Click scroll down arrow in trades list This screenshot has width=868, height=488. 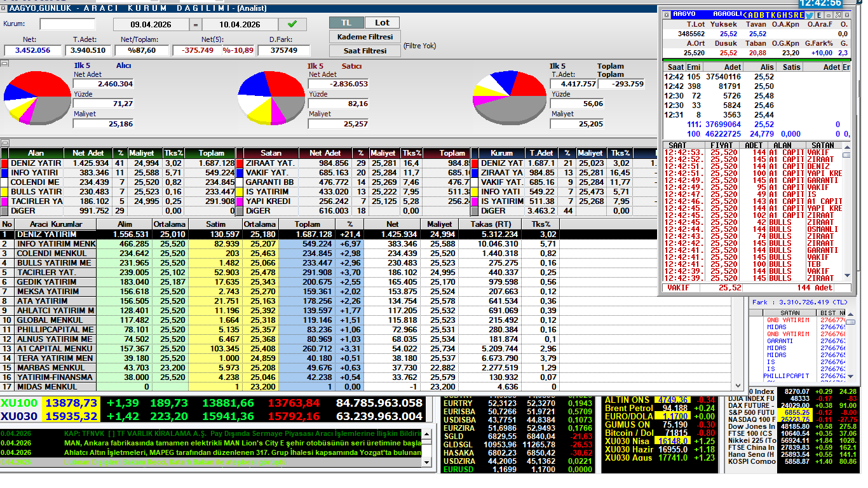[x=846, y=275]
